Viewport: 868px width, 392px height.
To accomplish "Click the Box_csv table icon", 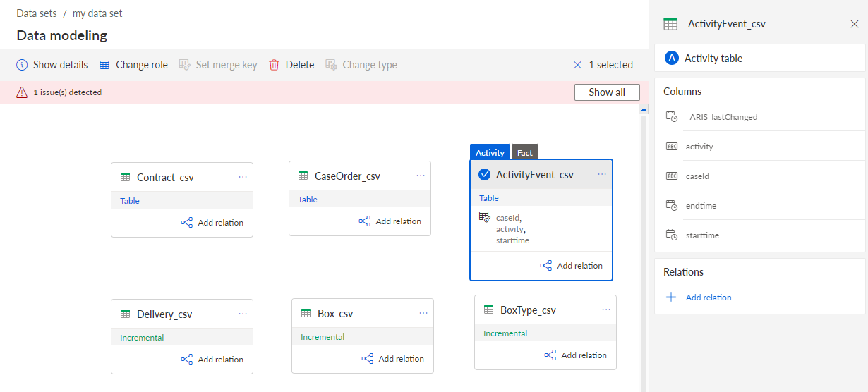I will point(306,313).
